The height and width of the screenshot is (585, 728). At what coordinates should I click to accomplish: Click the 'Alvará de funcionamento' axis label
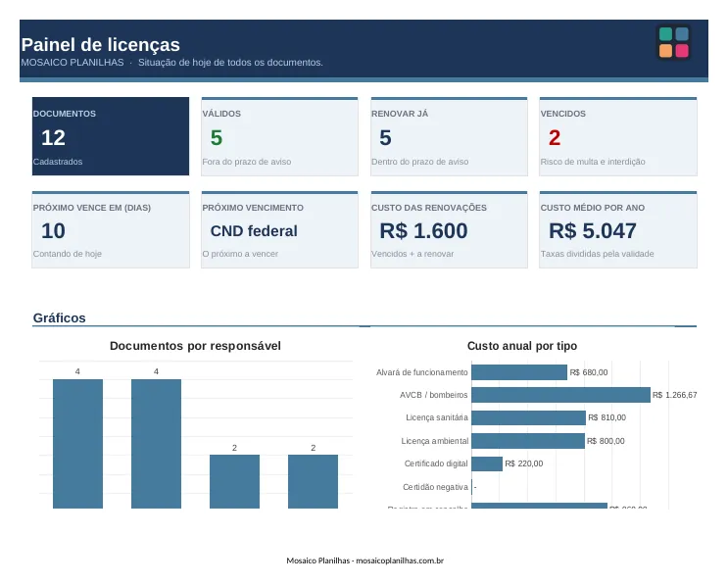[422, 372]
